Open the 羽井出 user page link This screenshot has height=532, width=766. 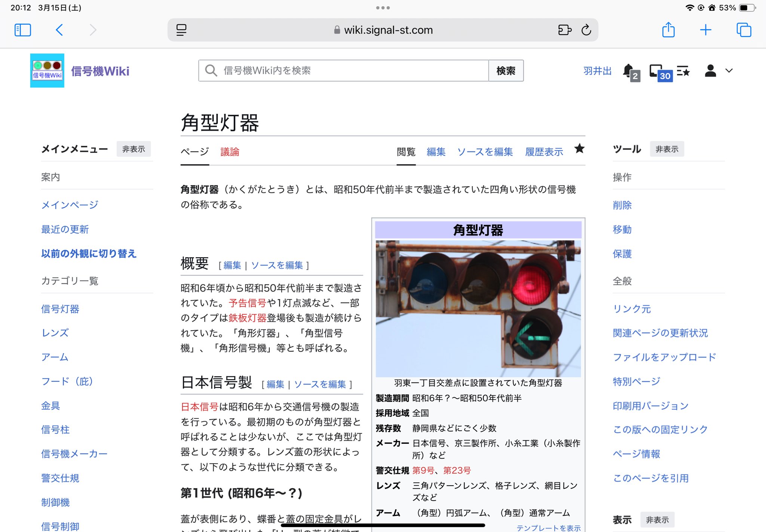tap(597, 71)
